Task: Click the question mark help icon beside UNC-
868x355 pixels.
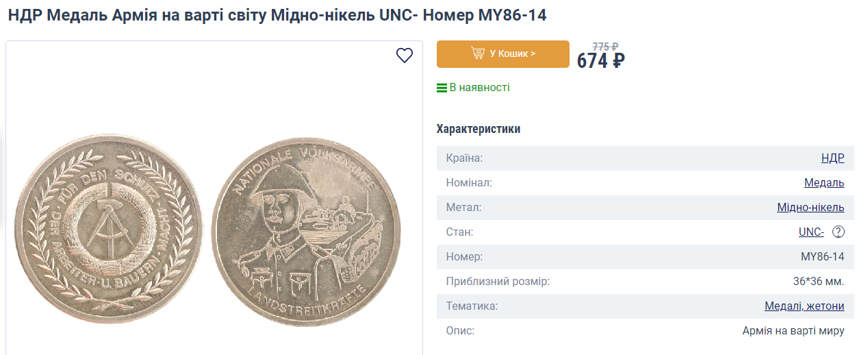Action: coord(839,232)
